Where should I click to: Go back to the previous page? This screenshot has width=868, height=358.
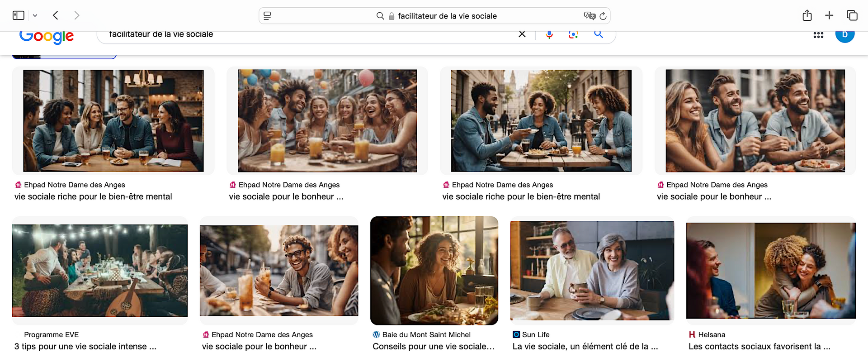coord(55,15)
